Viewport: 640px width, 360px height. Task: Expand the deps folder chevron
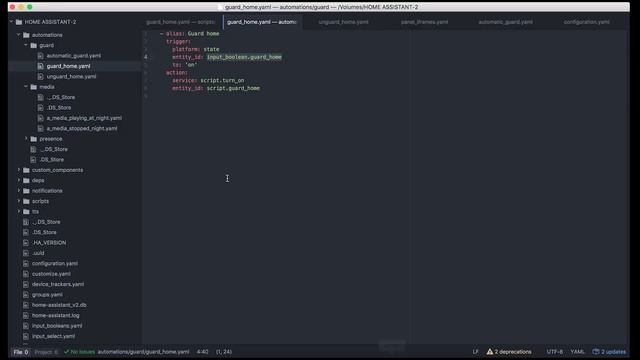pyautogui.click(x=19, y=180)
